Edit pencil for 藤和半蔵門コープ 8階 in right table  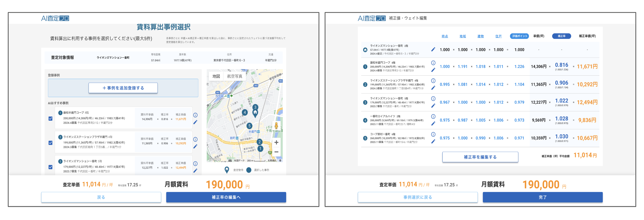click(x=433, y=70)
